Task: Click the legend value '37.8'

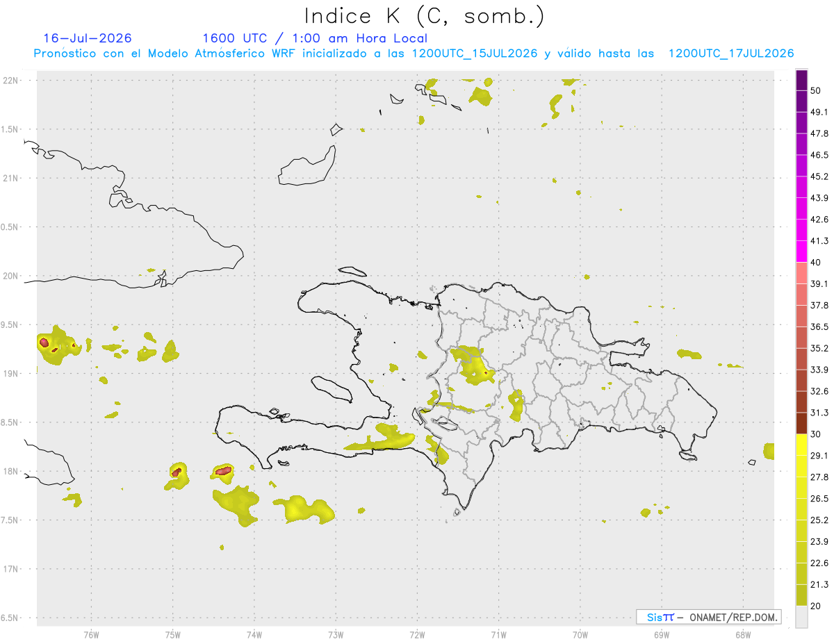Action: 819,305
